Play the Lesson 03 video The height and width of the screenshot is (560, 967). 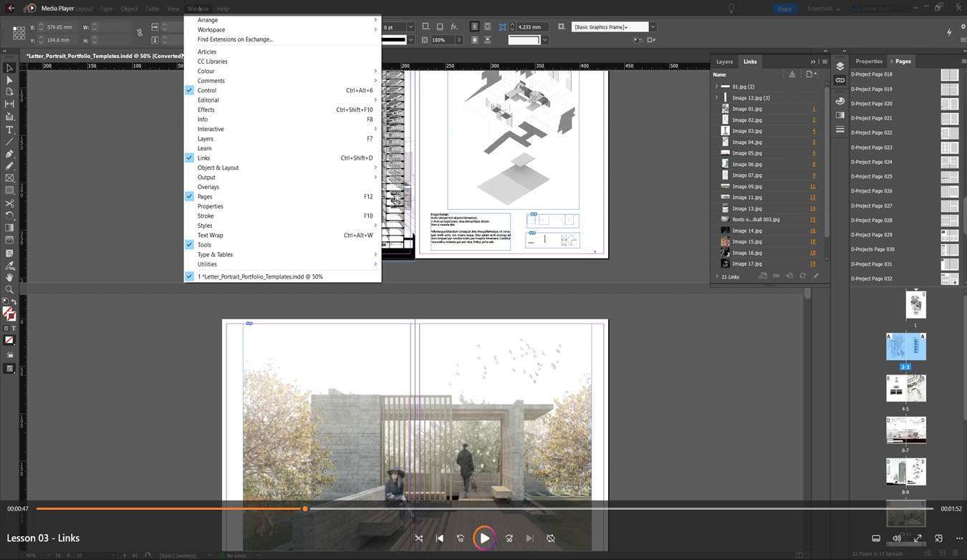[x=485, y=538]
